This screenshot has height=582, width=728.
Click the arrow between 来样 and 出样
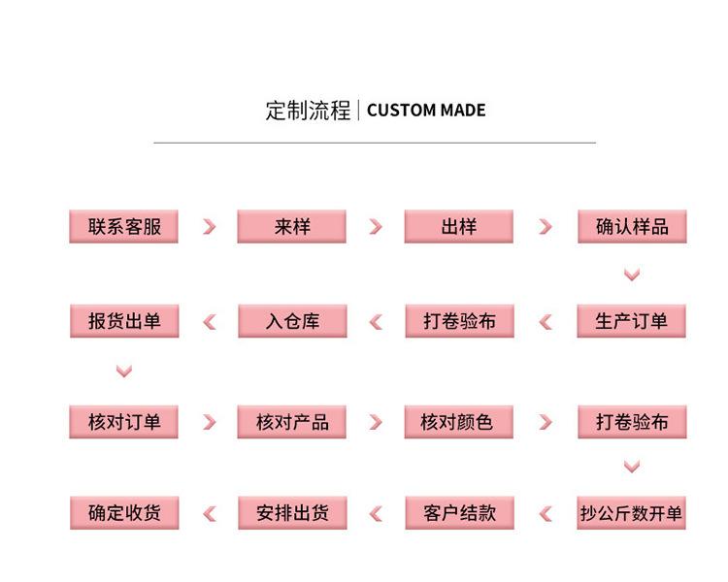pos(376,227)
